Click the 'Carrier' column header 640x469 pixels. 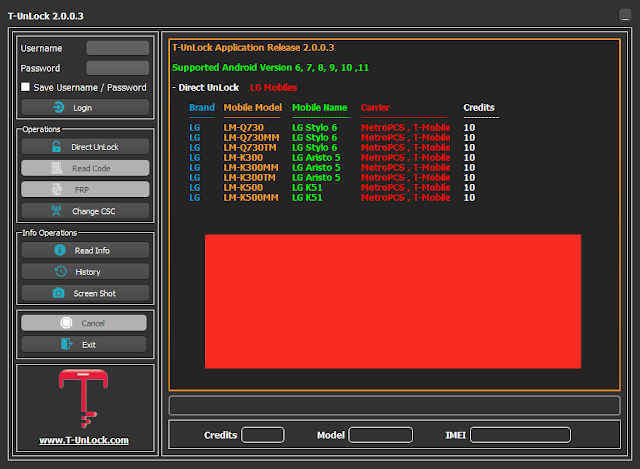click(375, 107)
